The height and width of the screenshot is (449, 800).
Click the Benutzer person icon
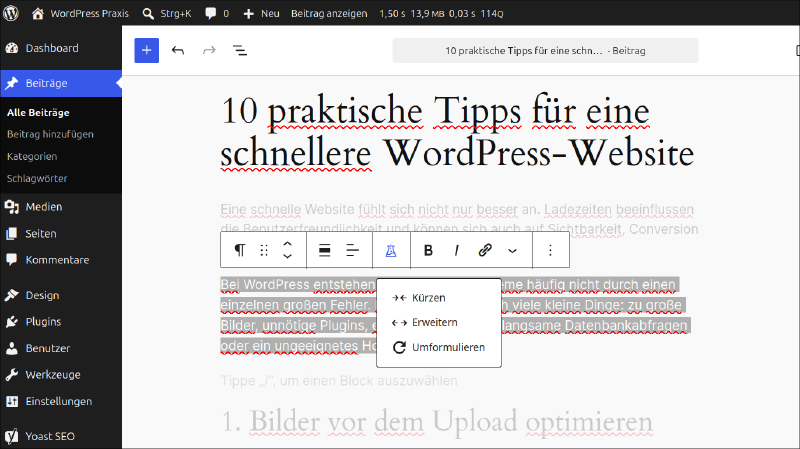(12, 348)
